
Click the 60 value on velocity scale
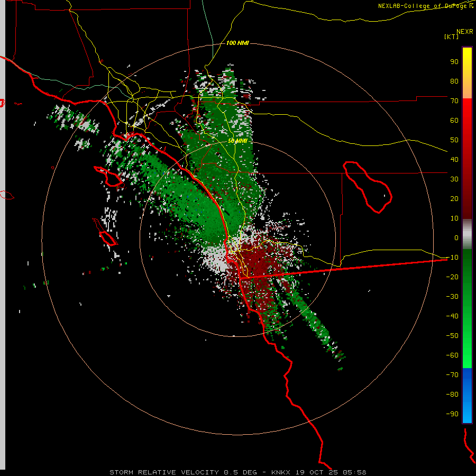[x=454, y=121]
